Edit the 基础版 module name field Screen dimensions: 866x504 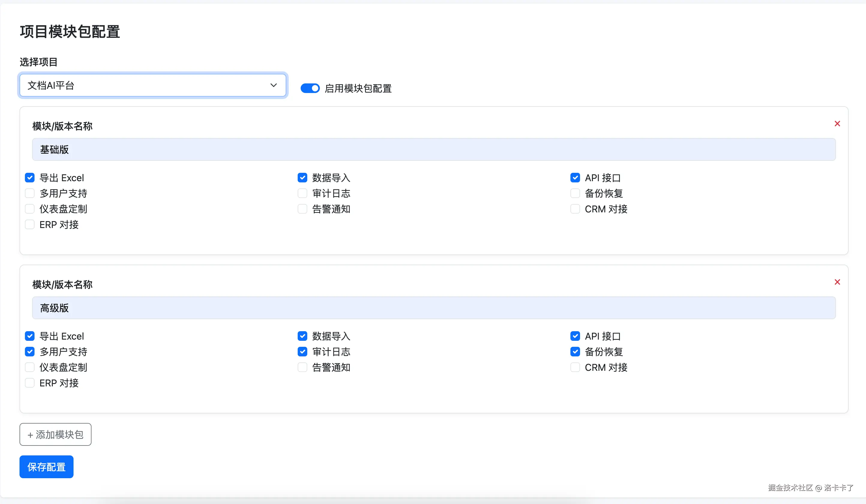pyautogui.click(x=433, y=149)
